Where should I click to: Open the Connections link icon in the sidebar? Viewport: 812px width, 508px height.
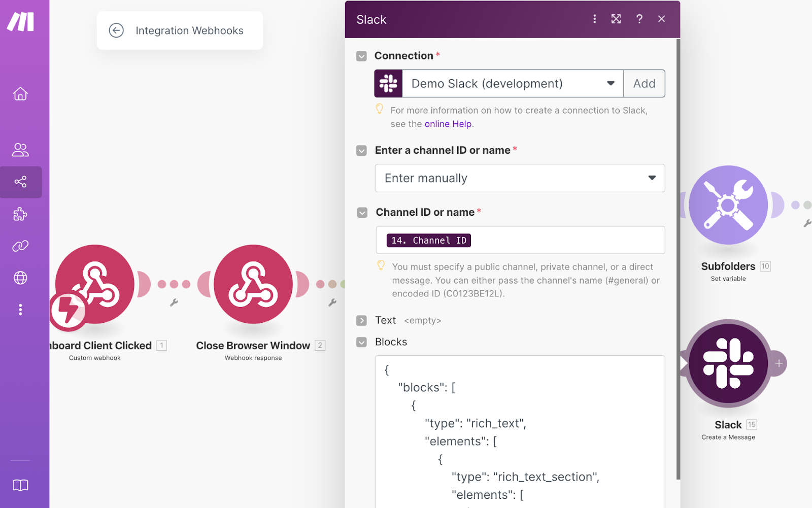coord(20,246)
